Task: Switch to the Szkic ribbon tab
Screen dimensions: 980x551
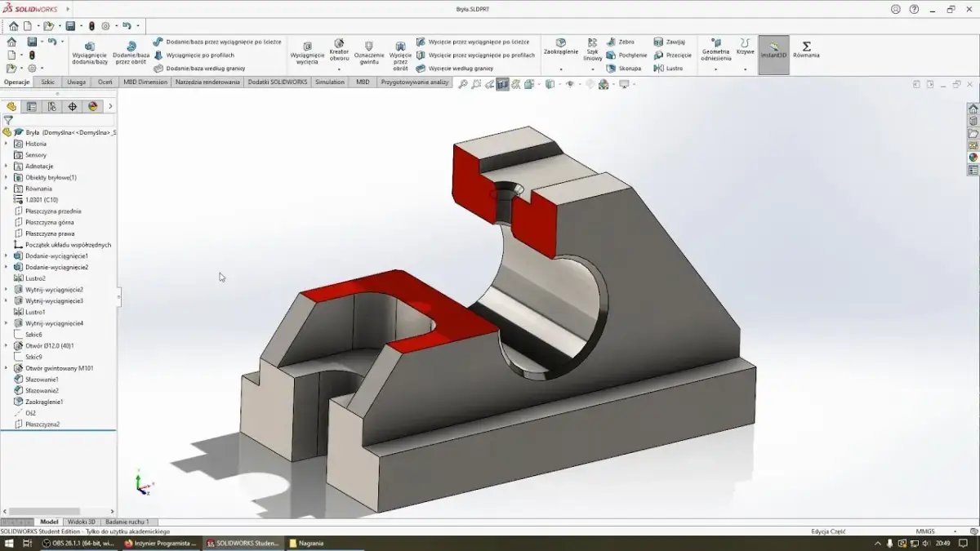Action: coord(48,82)
